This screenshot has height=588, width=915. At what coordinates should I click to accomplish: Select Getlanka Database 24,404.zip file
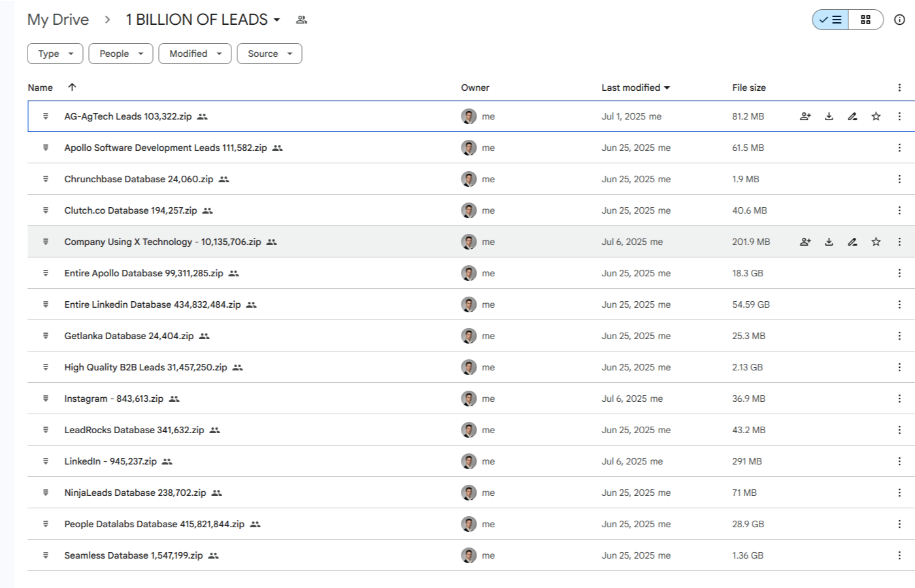pyautogui.click(x=129, y=336)
